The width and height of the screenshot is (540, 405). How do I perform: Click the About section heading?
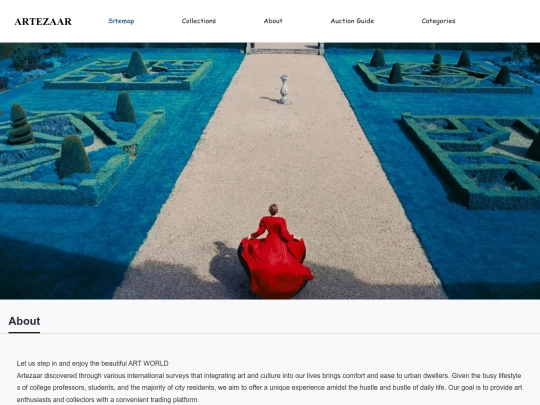click(24, 321)
